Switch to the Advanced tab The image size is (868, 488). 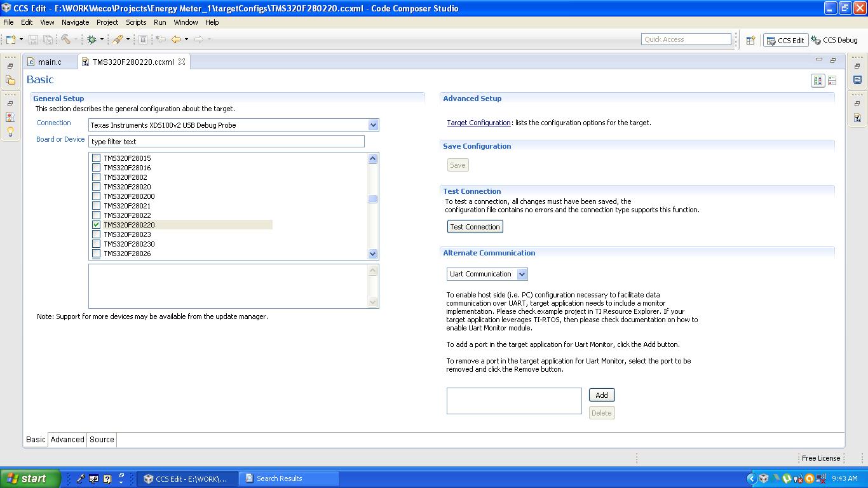pyautogui.click(x=67, y=439)
